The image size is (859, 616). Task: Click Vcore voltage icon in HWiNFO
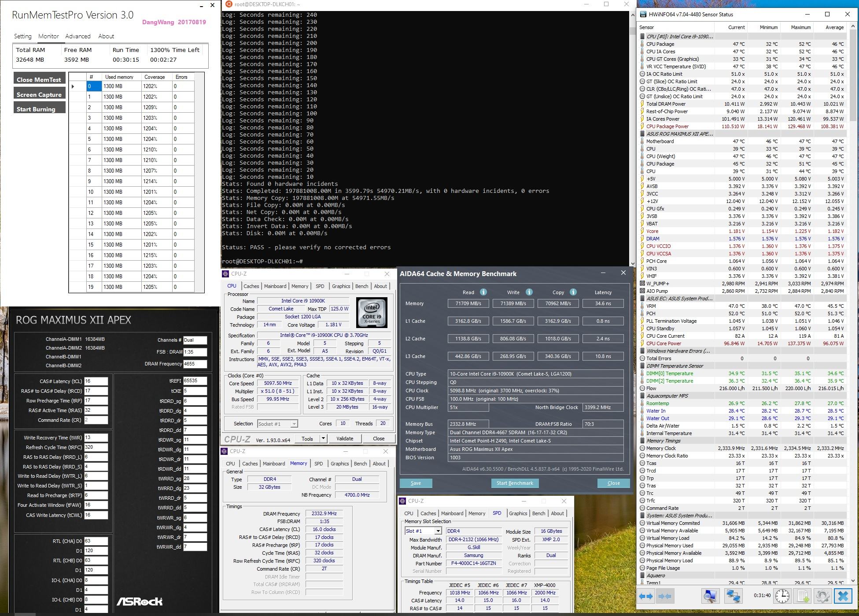tap(642, 231)
